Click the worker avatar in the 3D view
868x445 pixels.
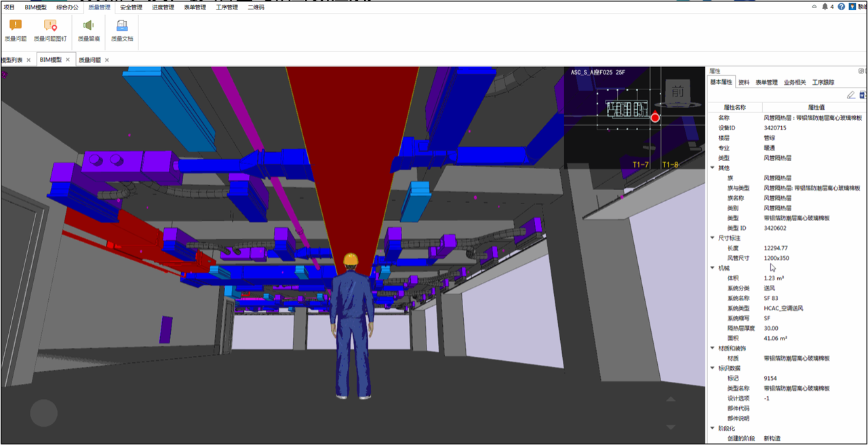[351, 326]
